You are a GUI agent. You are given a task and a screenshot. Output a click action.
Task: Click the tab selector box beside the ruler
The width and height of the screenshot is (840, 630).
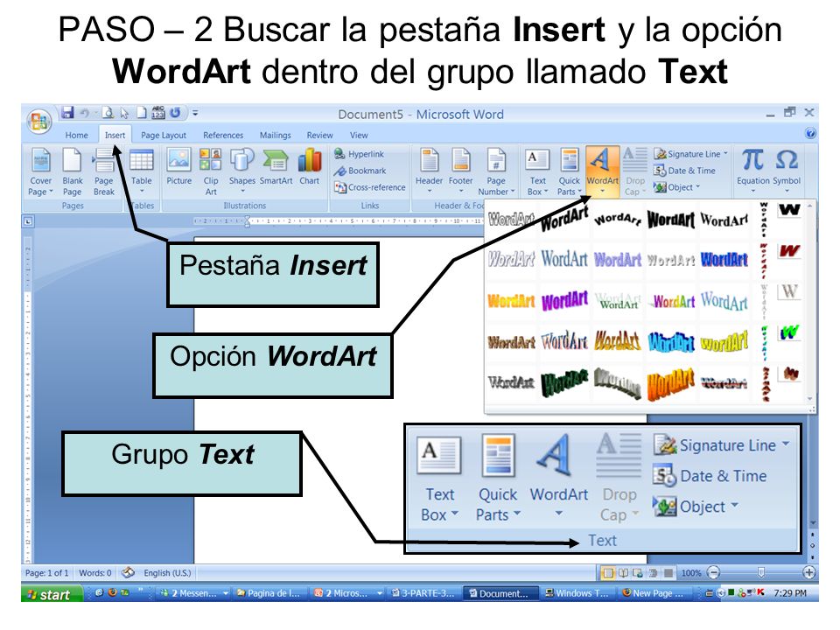pyautogui.click(x=28, y=220)
